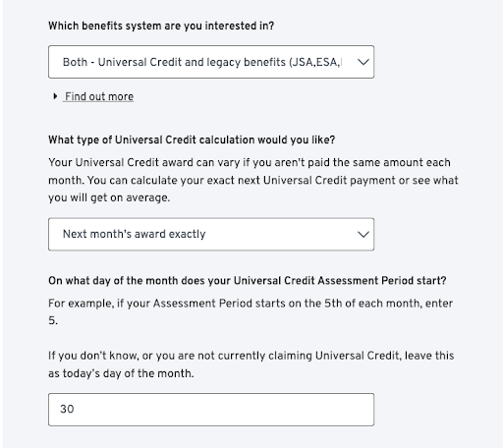Click the paragraph beginning Your Universal Credit award can vary

point(253,180)
